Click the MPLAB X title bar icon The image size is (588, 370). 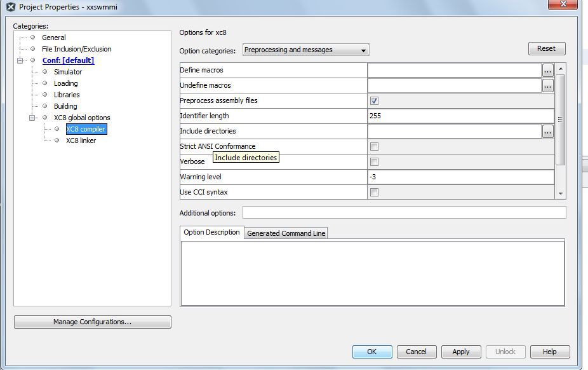[11, 7]
